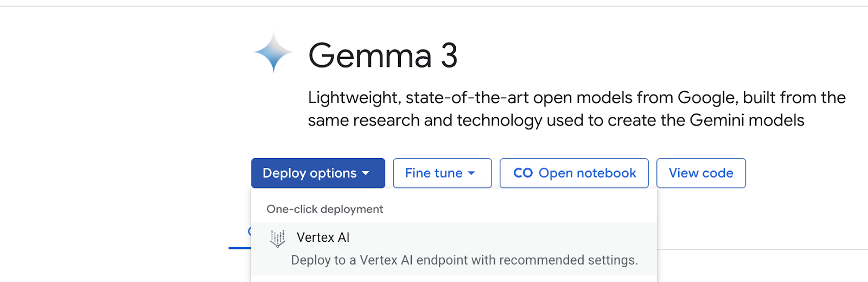Click the Gemma sparkle logo icon

click(273, 53)
